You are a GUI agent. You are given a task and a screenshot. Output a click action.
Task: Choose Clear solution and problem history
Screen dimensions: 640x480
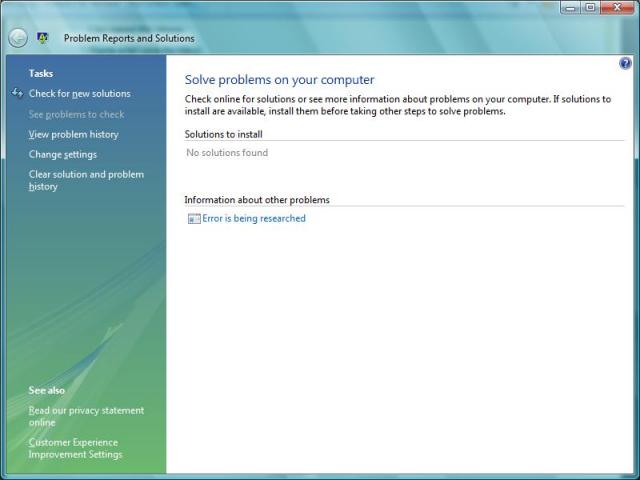86,180
